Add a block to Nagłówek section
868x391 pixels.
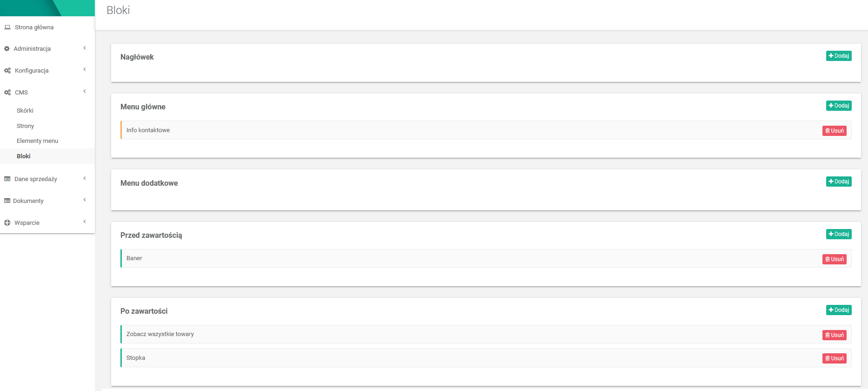[838, 56]
